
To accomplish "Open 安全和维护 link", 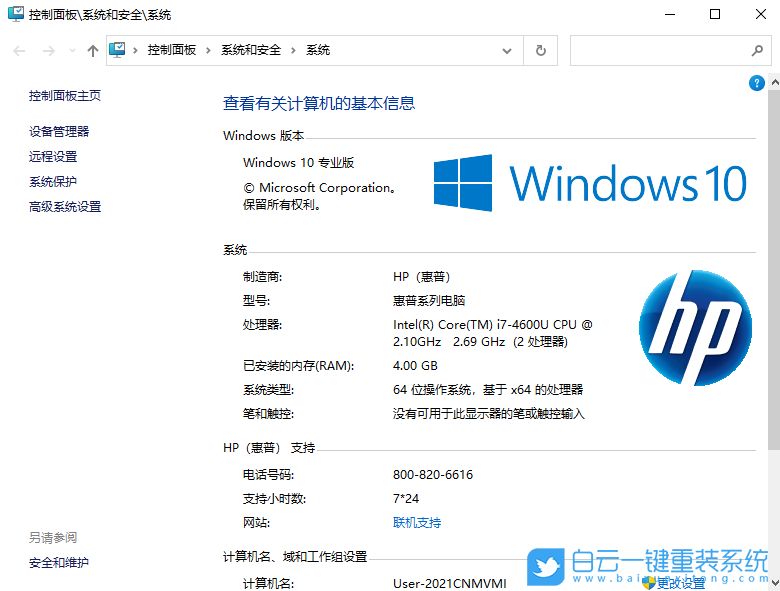I will (59, 562).
